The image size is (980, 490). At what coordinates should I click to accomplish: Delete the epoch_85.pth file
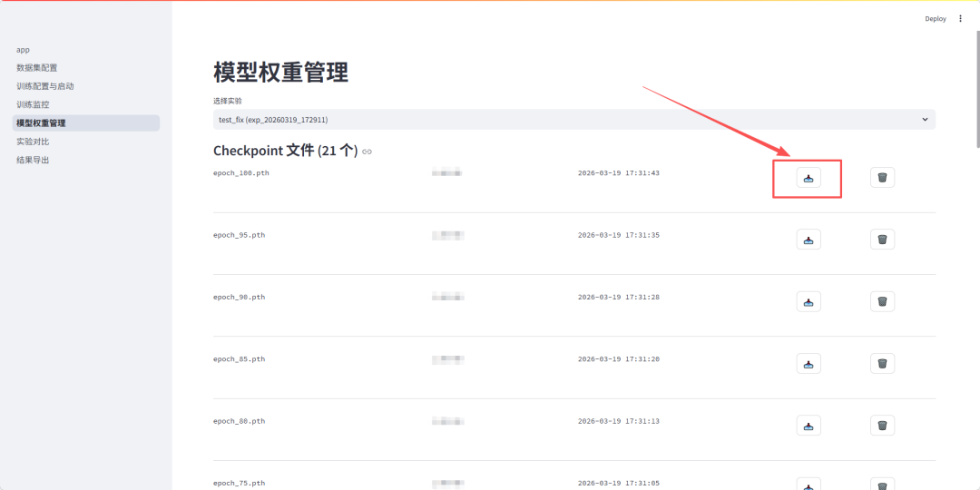click(882, 364)
